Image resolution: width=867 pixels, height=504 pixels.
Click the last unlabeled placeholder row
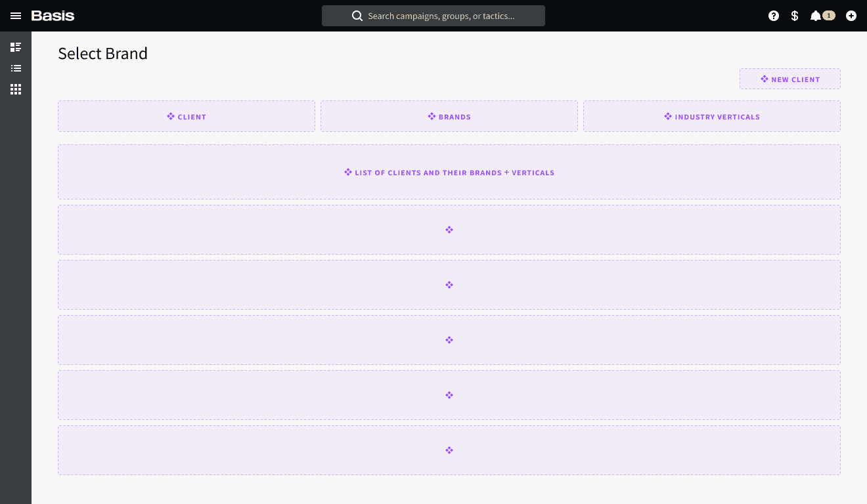pyautogui.click(x=449, y=450)
